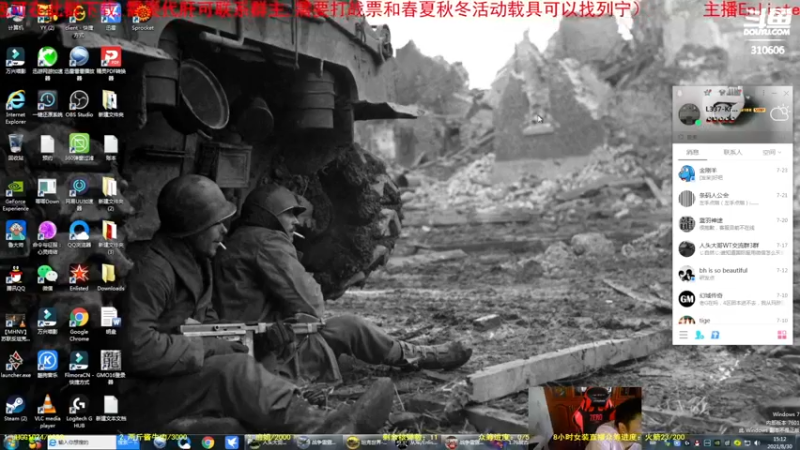Image resolution: width=800 pixels, height=450 pixels.
Task: Open the QQ browser desktop icon
Action: 79,235
